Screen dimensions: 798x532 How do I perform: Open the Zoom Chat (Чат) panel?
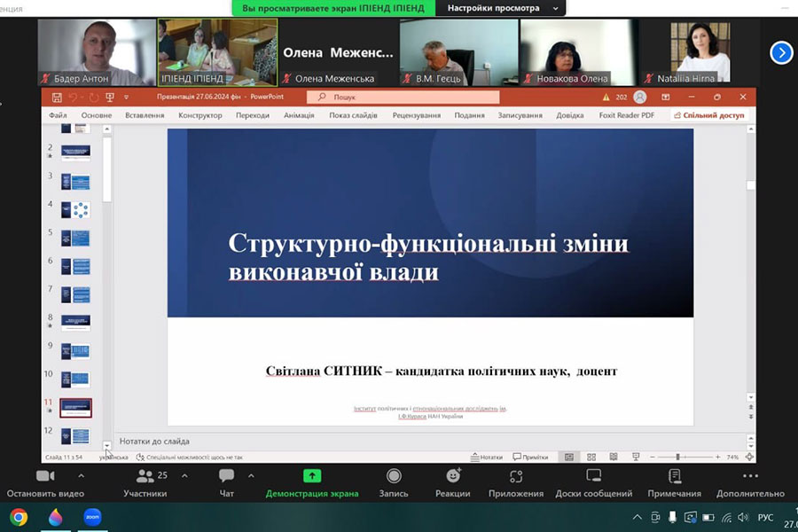(226, 477)
